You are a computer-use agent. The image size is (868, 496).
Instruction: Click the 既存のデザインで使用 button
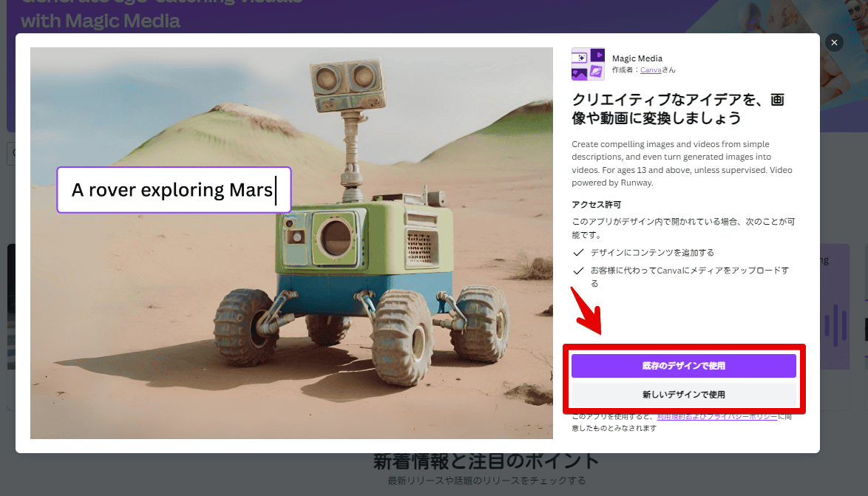tap(684, 366)
